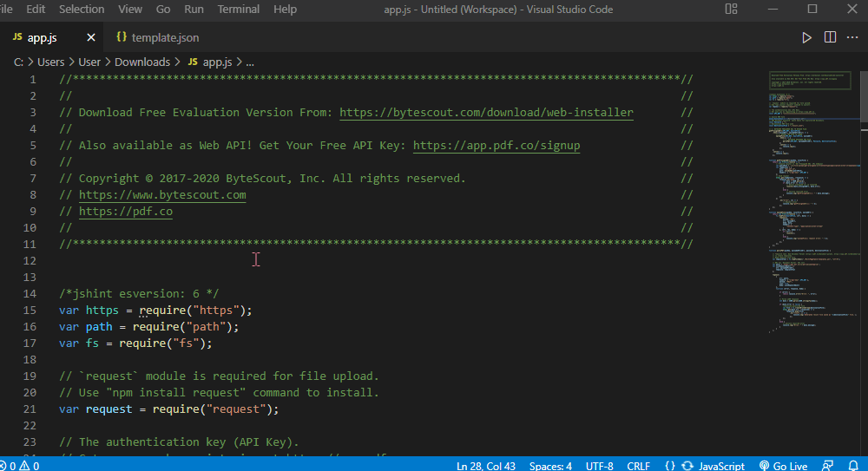Expand the Users breadcrumb segment

(x=51, y=62)
